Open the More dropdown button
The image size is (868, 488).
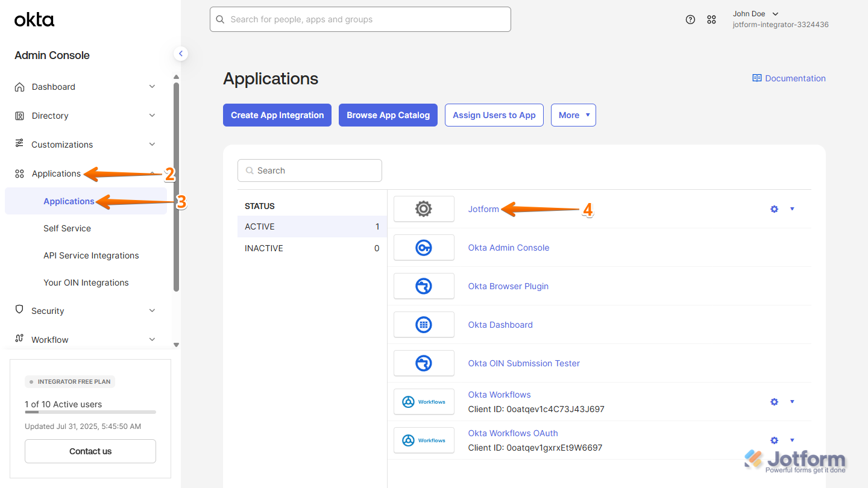tap(573, 115)
